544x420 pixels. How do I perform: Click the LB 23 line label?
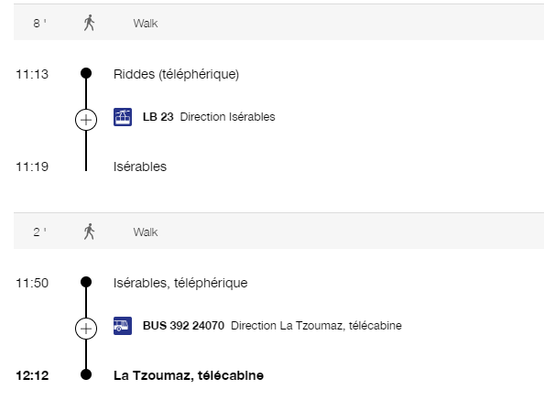click(158, 117)
